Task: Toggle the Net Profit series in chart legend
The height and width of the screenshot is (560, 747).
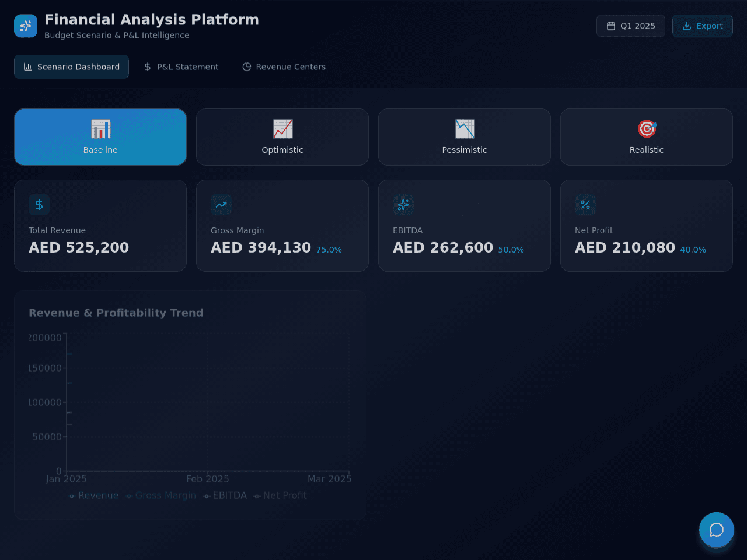Action: pos(280,495)
